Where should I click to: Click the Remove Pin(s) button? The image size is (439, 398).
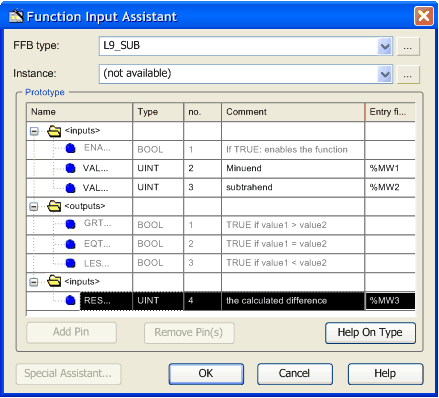189,333
